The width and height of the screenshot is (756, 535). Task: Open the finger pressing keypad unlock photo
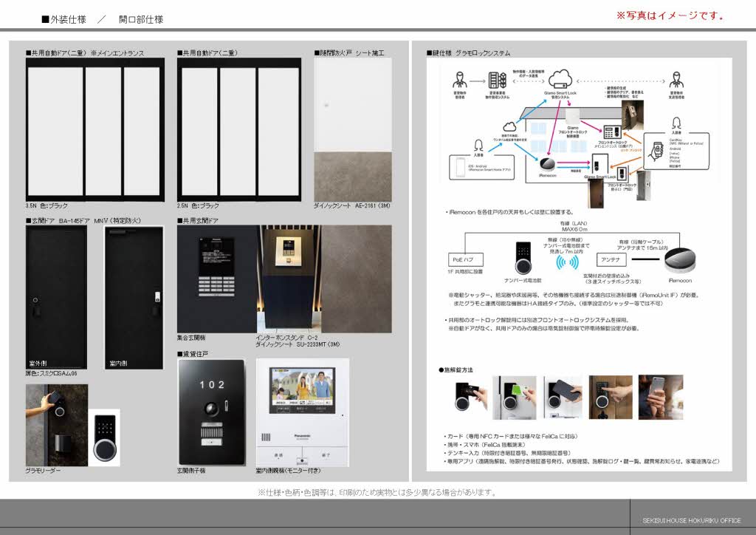(610, 398)
